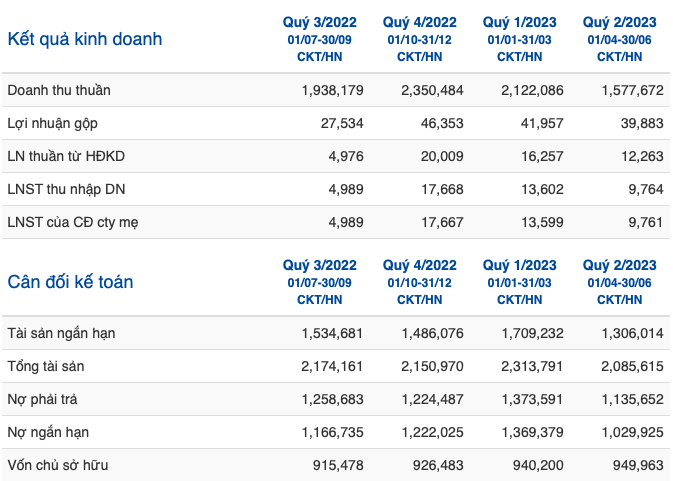Select Quý 1/2023 column in Kết quả kinh doanh
The height and width of the screenshot is (481, 673).
(520, 22)
